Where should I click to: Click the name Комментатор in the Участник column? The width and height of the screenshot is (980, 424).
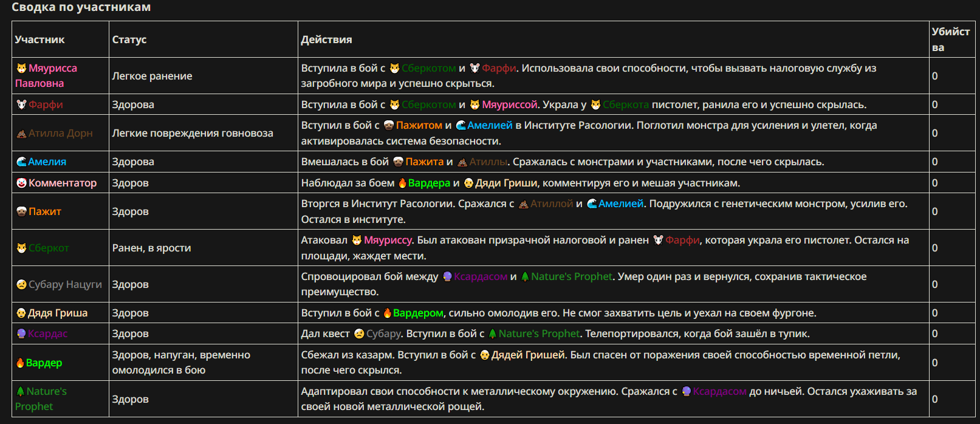[x=63, y=183]
